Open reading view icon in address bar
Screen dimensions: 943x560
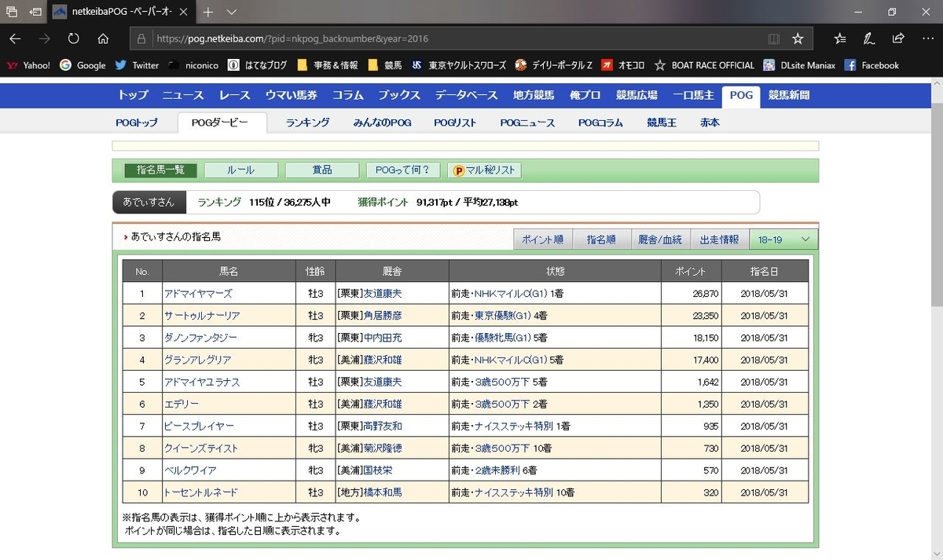click(x=774, y=38)
